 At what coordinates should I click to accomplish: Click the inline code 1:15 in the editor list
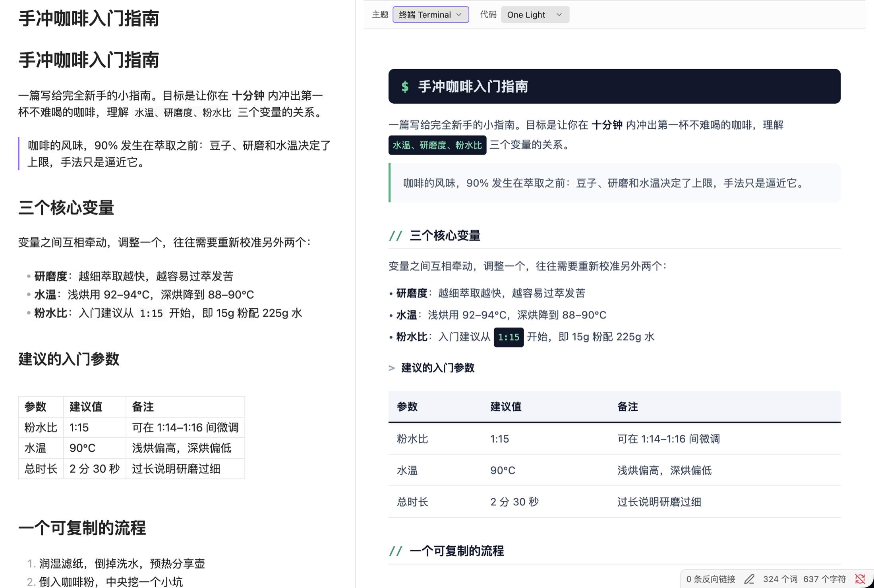click(x=151, y=313)
